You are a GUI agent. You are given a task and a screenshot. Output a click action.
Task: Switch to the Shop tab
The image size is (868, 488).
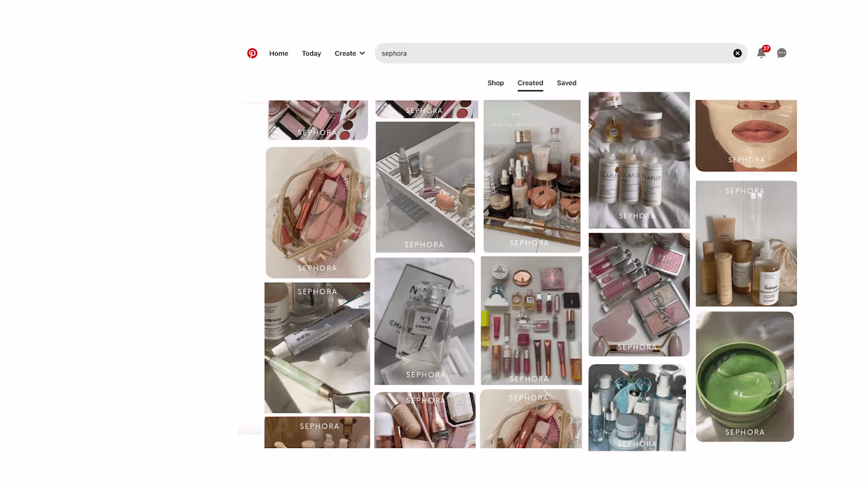[495, 83]
